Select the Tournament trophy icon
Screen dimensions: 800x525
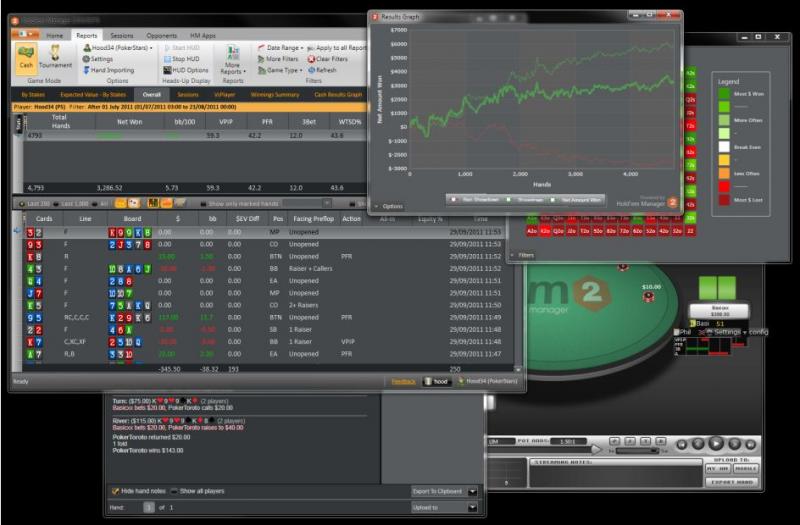[55, 57]
